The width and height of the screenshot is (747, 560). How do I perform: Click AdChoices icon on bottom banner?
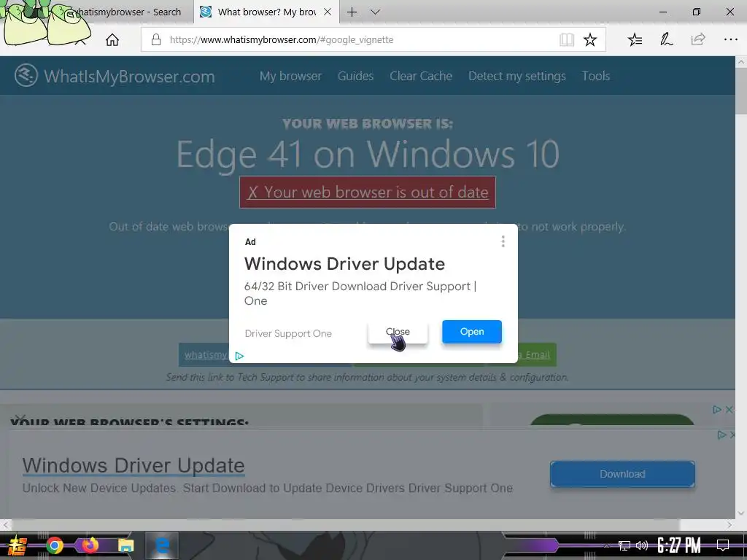coord(721,435)
